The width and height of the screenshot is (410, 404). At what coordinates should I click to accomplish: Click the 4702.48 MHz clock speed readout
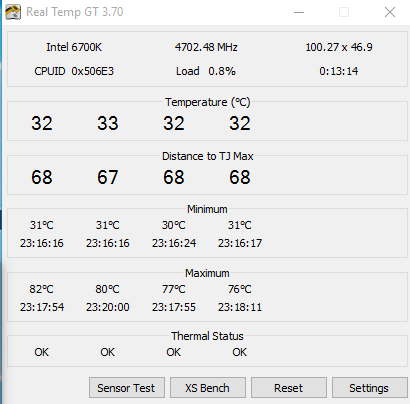pos(206,47)
